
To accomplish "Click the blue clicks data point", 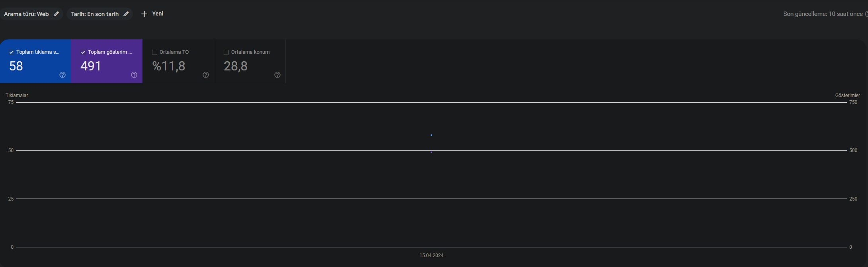I will pyautogui.click(x=431, y=135).
